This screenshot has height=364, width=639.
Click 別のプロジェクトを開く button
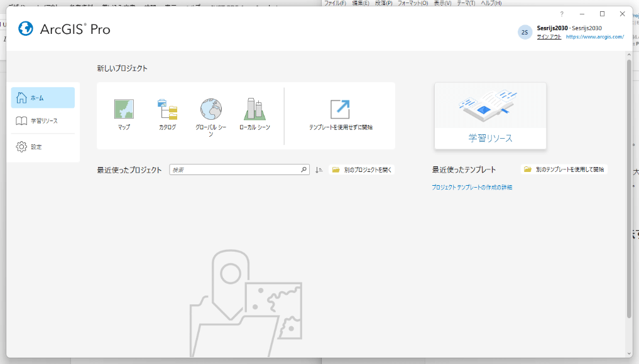[362, 170]
